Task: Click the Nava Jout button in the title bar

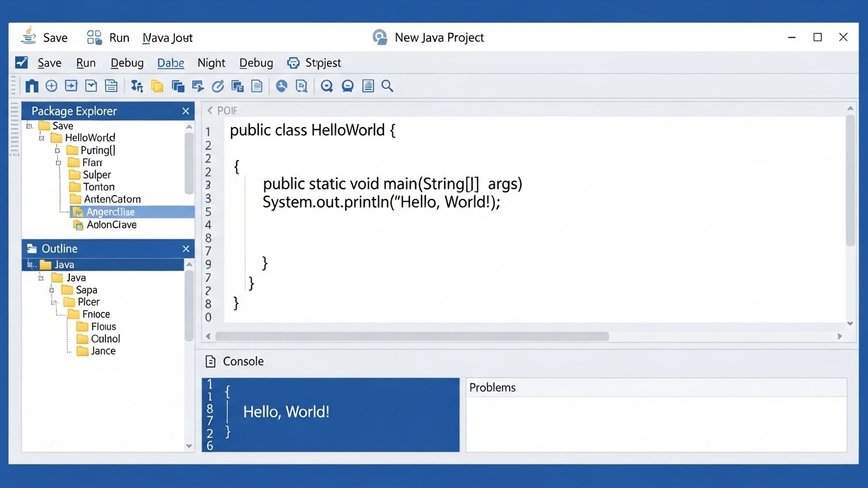Action: [167, 38]
